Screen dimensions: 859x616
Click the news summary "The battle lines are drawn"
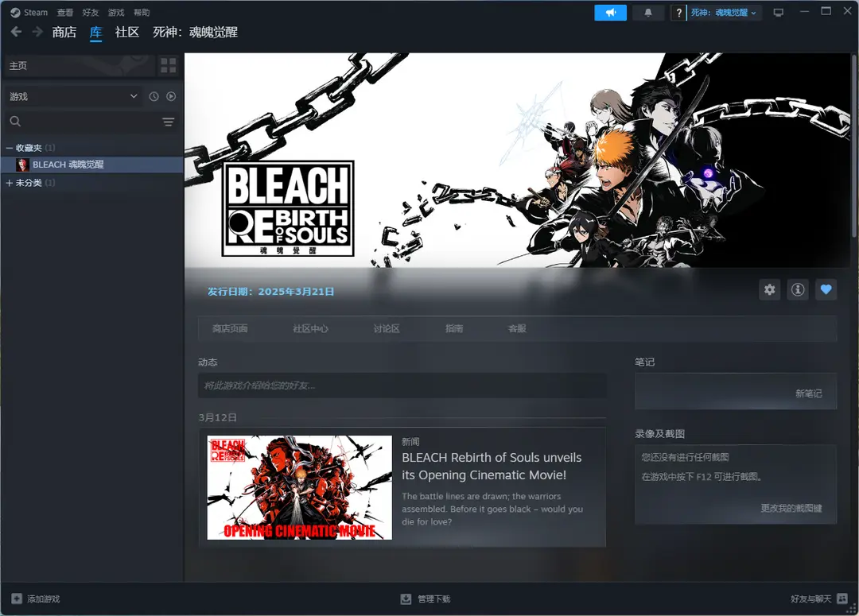(492, 509)
